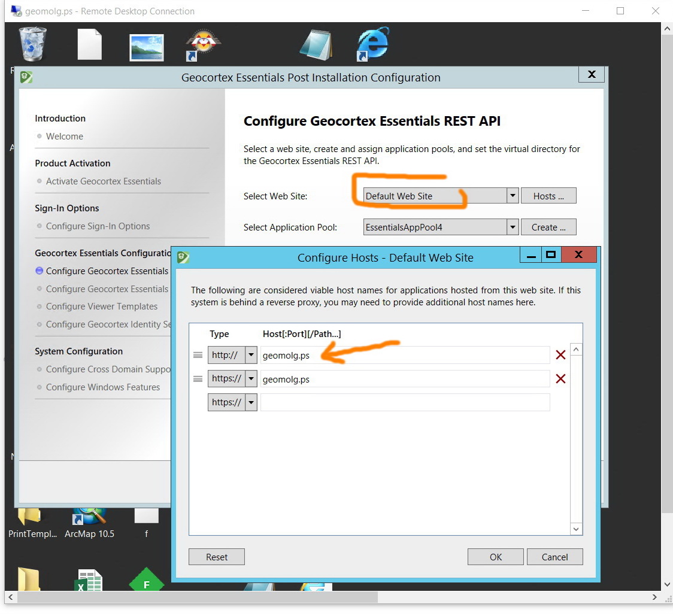
Task: Cancel the Configure Hosts dialog
Action: coord(554,557)
